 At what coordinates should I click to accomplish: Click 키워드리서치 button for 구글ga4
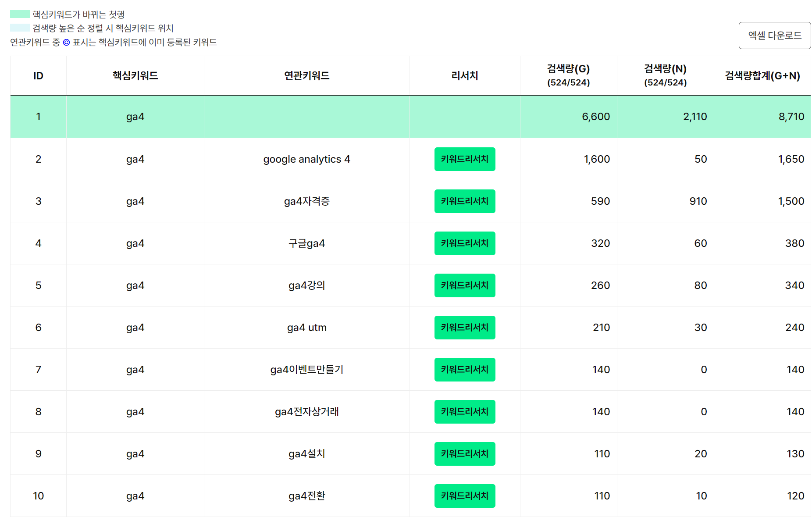(465, 243)
